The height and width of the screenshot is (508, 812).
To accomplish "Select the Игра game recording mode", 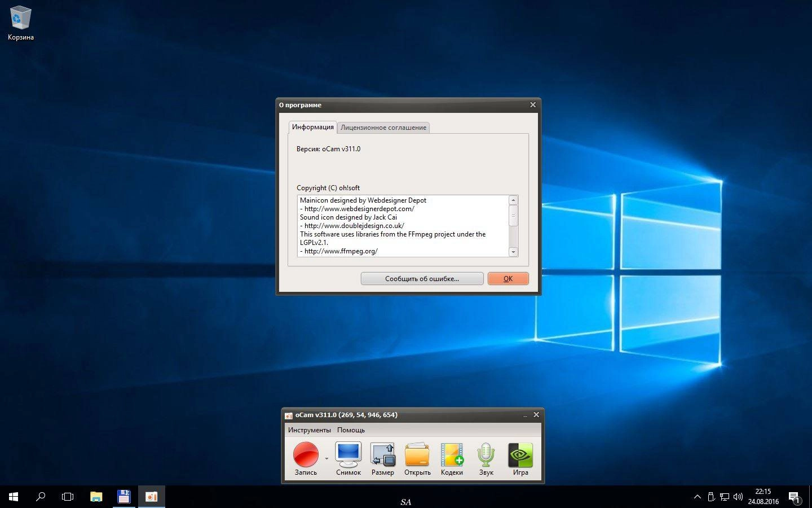I will (x=520, y=459).
